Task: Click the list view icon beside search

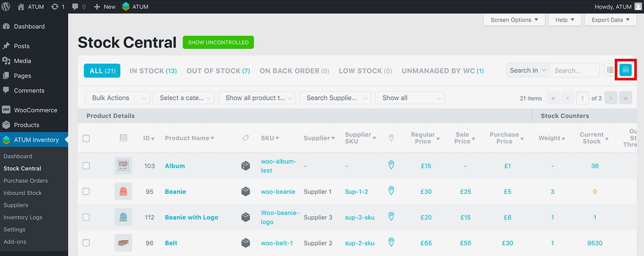Action: (x=610, y=70)
